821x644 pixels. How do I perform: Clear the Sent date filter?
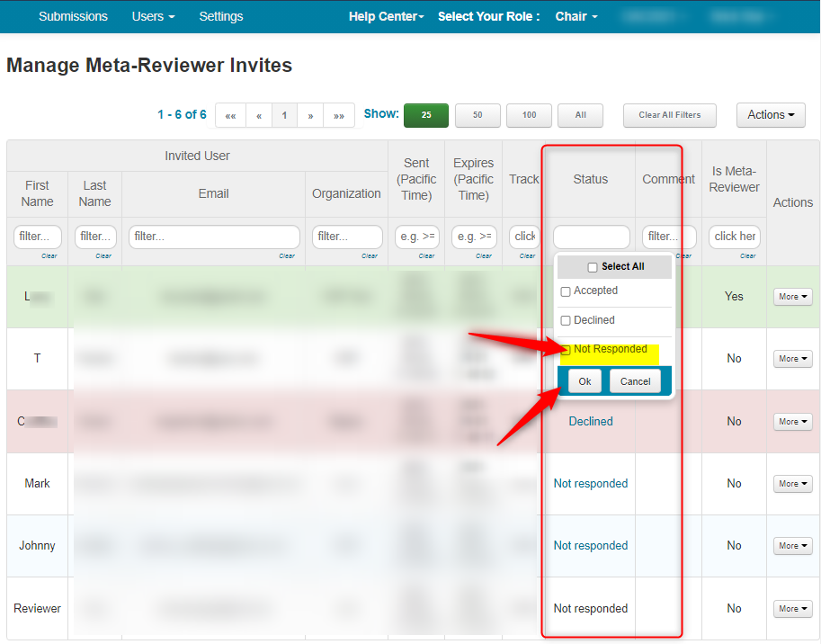coord(426,256)
